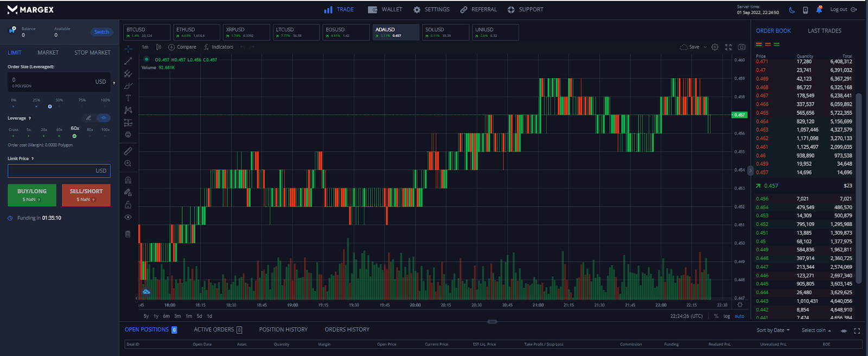This screenshot has height=356, width=868.
Task: Select the trend line drawing tool
Action: (128, 61)
